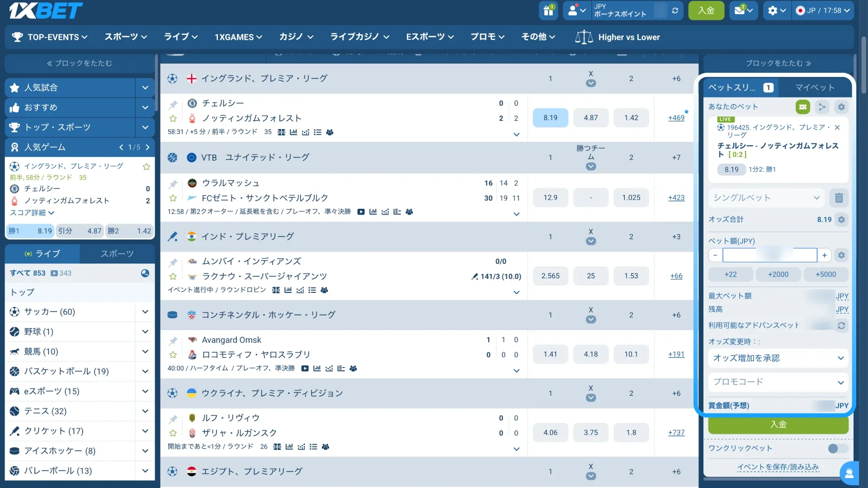The image size is (868, 488).
Task: Open the live chat support icon
Action: (x=849, y=473)
